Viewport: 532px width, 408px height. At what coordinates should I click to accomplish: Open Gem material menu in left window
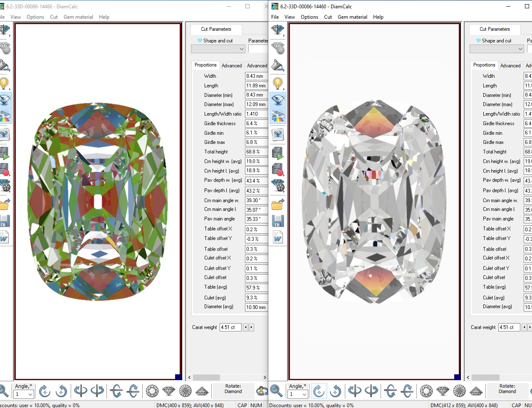pyautogui.click(x=78, y=17)
